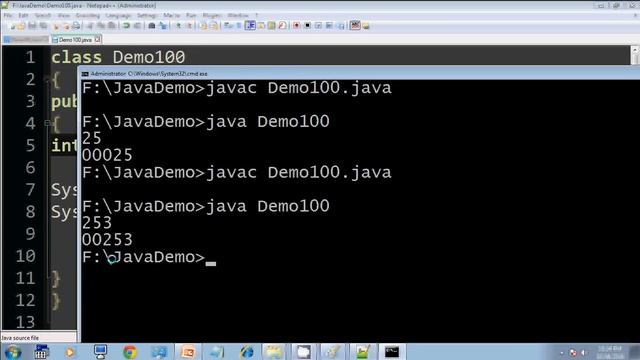Open the Settings menu
Viewport: 640px width, 360px height.
tap(147, 16)
